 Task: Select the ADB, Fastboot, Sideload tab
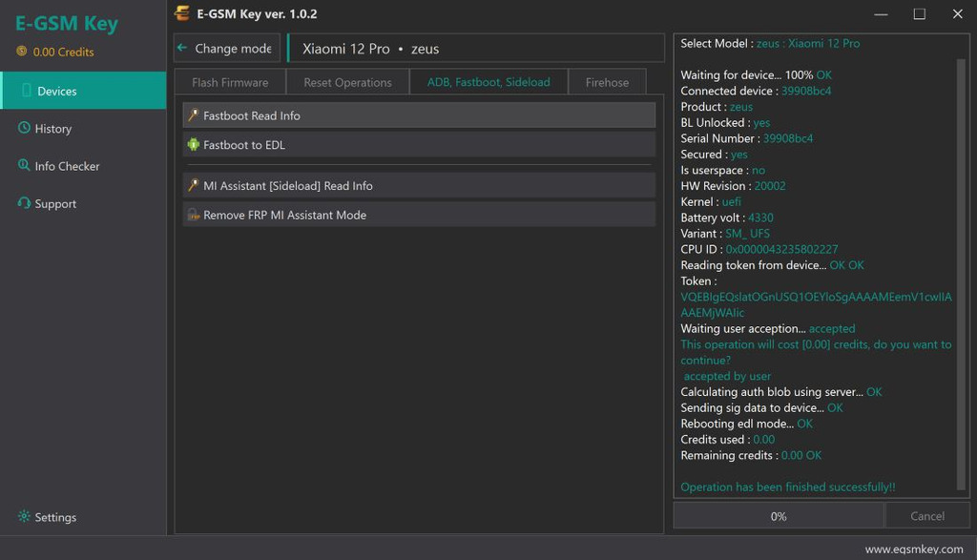coord(488,82)
